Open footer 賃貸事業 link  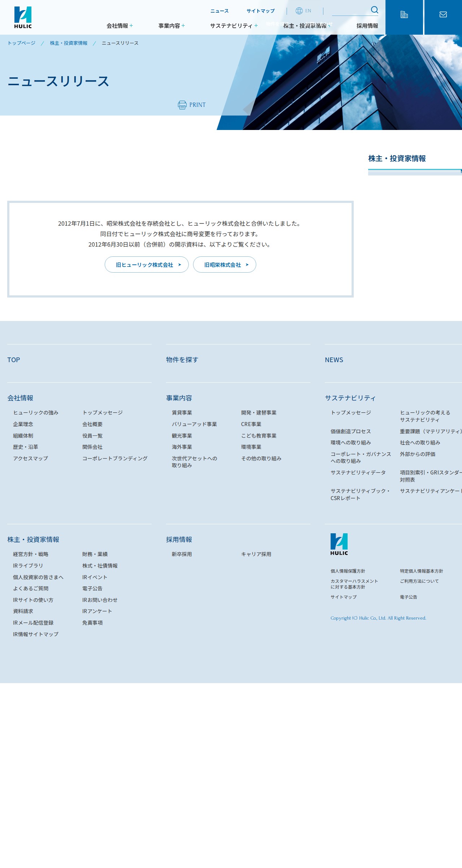(182, 413)
